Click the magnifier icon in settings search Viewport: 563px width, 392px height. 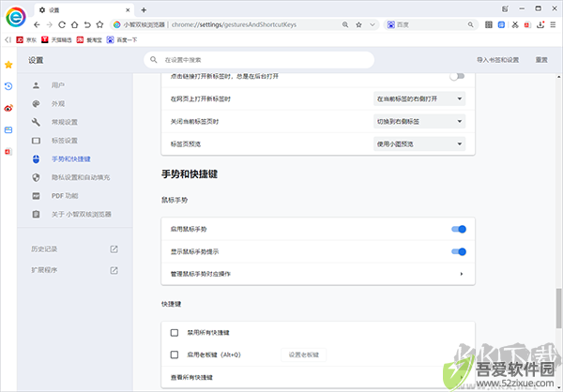coord(154,60)
